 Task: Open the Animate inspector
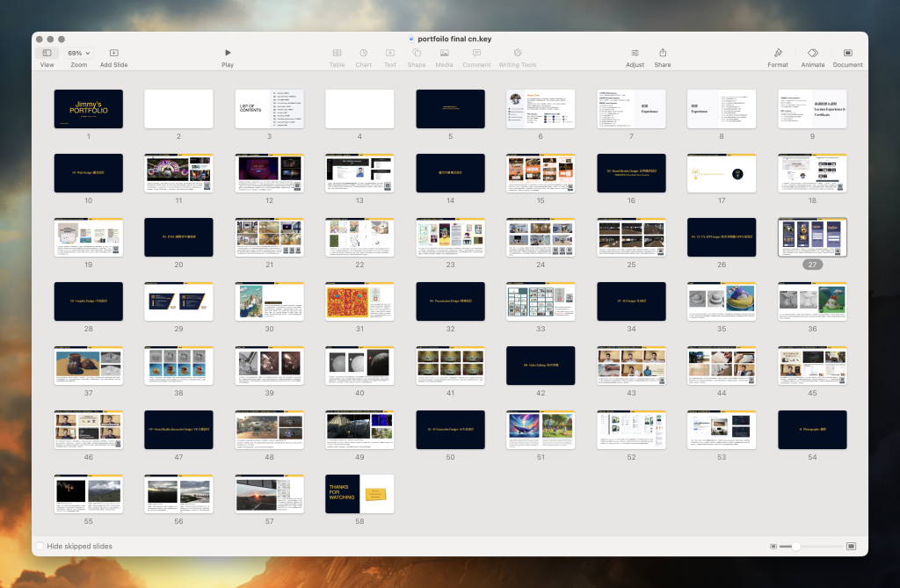click(813, 54)
